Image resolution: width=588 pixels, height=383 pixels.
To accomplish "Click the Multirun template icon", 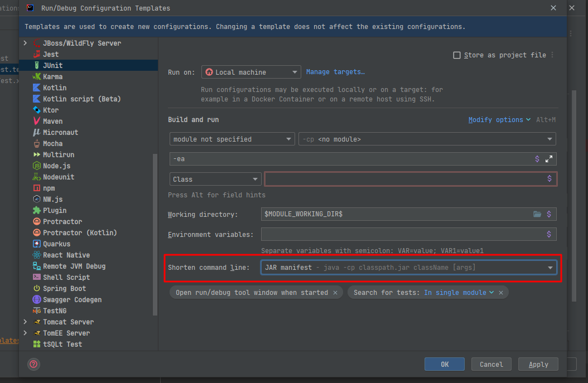I will pyautogui.click(x=37, y=155).
